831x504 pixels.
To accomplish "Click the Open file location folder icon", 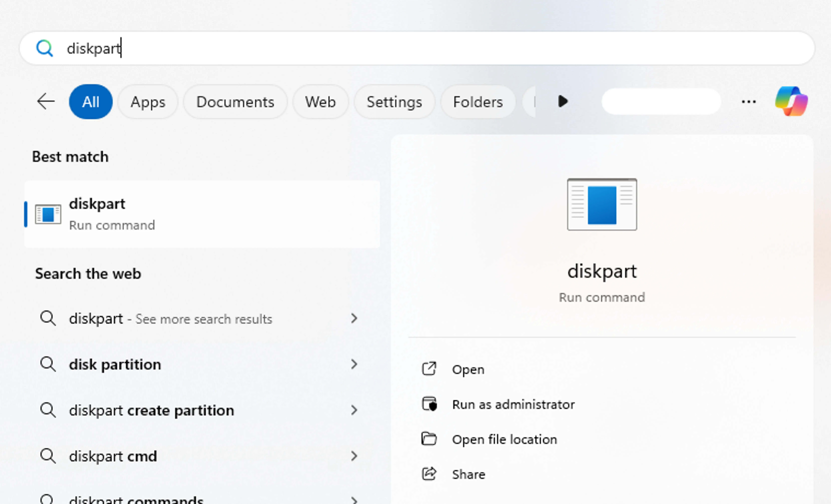I will pos(429,439).
